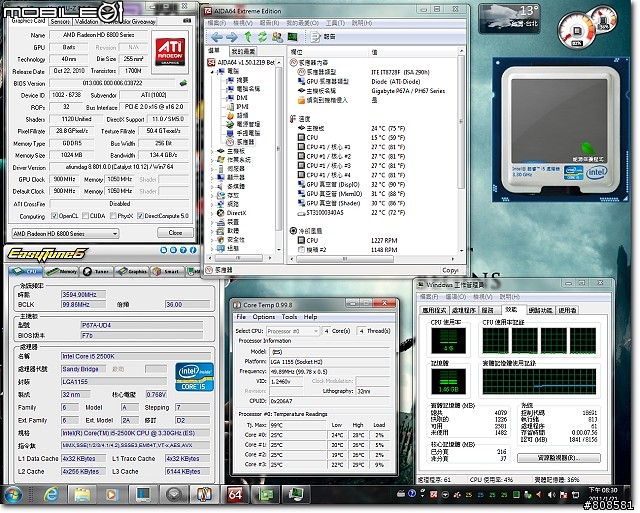This screenshot has height=513, width=640.
Task: Expand the display monitor node in AIDA64 tree
Action: pos(212,178)
